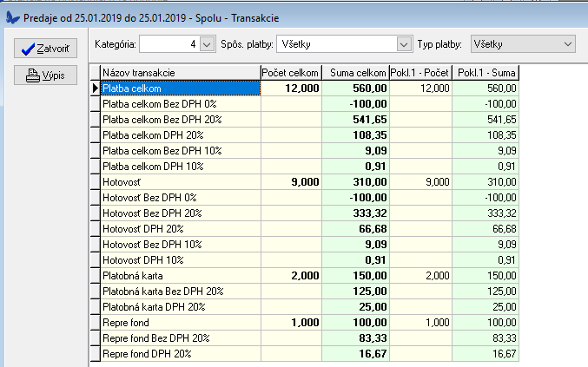Click the Výpis print button
Image resolution: width=588 pixels, height=367 pixels.
[x=45, y=75]
